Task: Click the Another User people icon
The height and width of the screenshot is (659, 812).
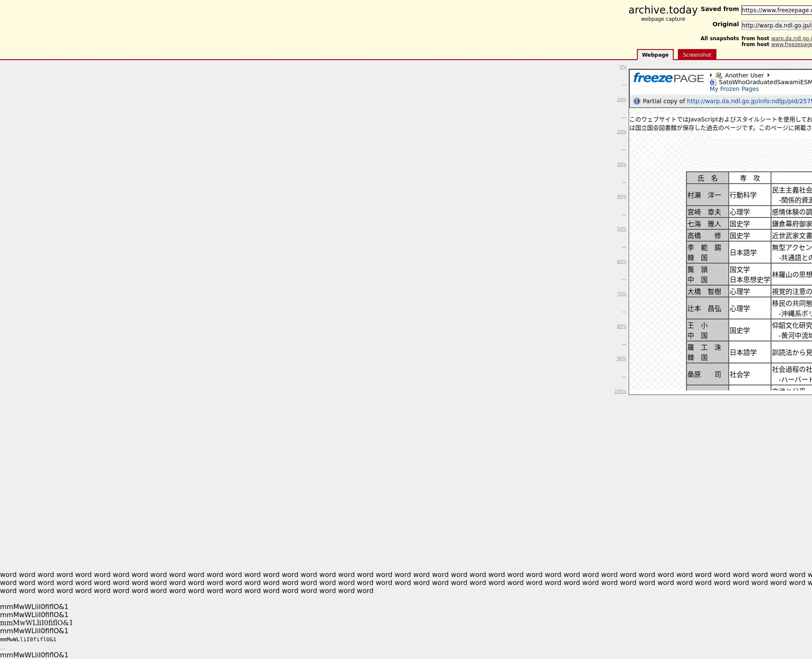Action: pyautogui.click(x=719, y=75)
